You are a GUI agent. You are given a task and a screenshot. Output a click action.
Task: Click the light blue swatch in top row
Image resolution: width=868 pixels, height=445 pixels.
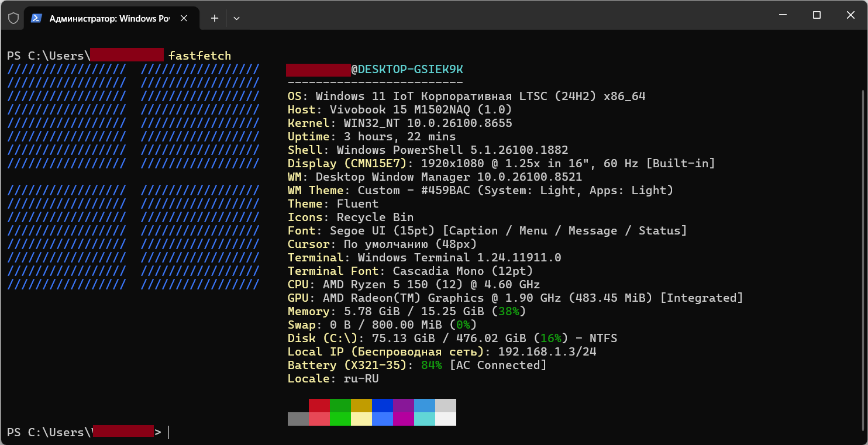(425, 405)
